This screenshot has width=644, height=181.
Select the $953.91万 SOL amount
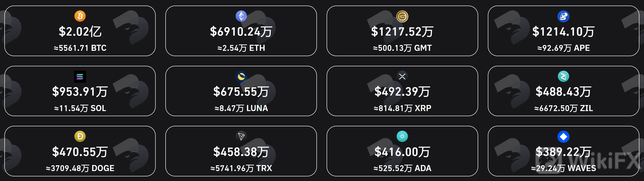pyautogui.click(x=80, y=92)
